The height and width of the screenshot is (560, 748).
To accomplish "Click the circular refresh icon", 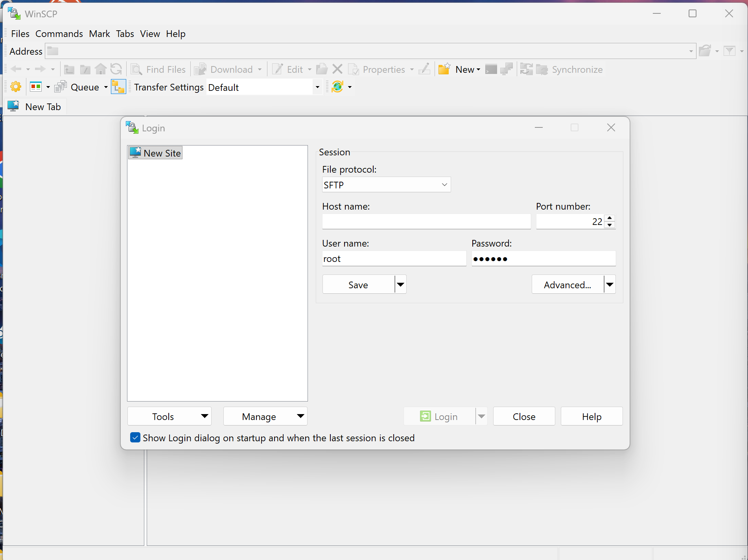I will click(116, 69).
